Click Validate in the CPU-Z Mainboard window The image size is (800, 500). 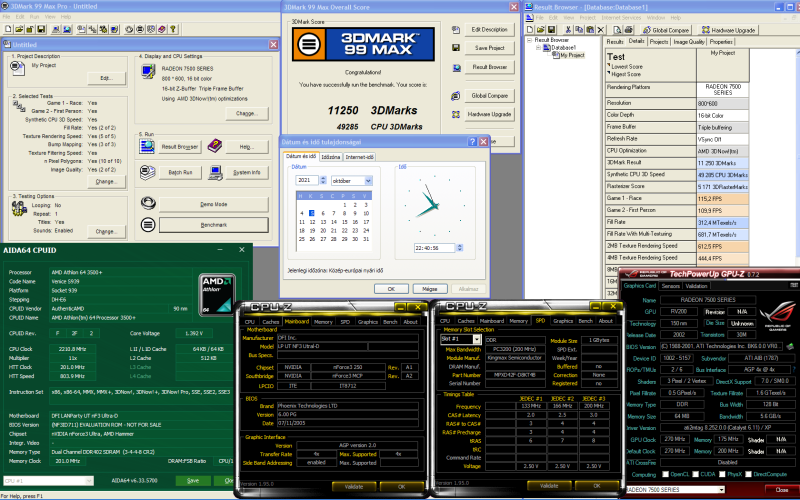pyautogui.click(x=354, y=487)
